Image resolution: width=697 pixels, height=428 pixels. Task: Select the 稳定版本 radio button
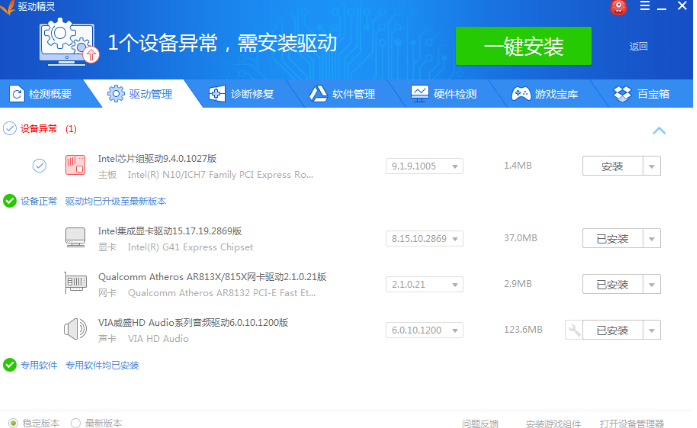(x=13, y=423)
